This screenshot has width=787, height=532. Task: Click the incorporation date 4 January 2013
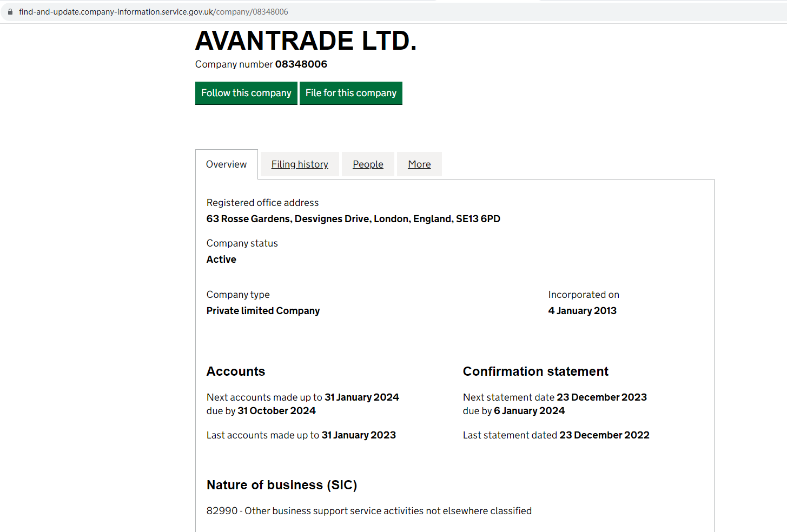582,311
